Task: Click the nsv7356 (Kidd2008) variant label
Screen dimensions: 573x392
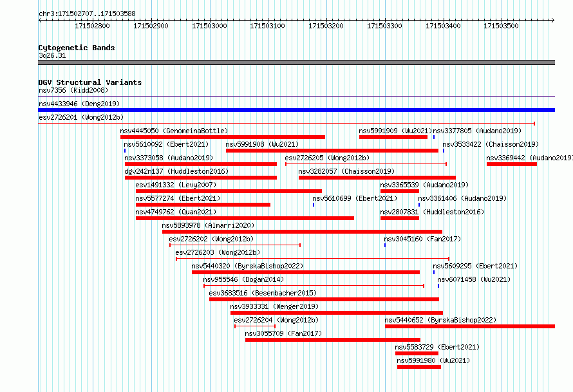Action: pyautogui.click(x=73, y=90)
